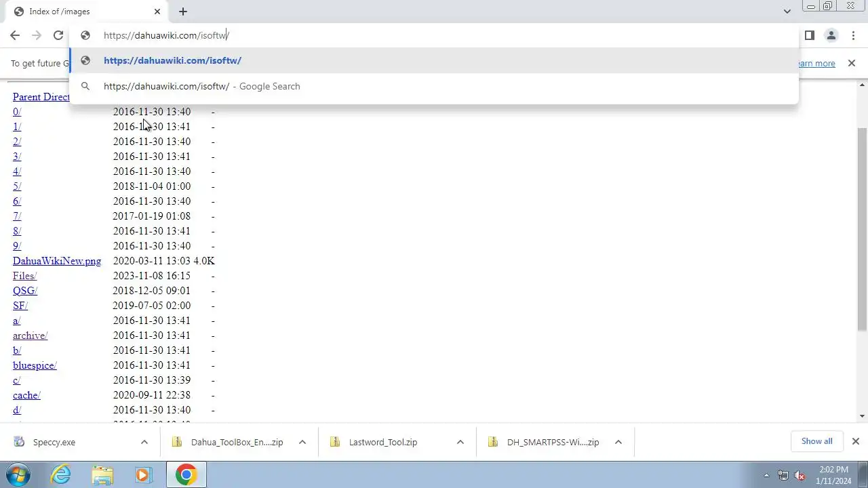The width and height of the screenshot is (868, 488).
Task: Open the SF/ directory link
Action: (20, 306)
